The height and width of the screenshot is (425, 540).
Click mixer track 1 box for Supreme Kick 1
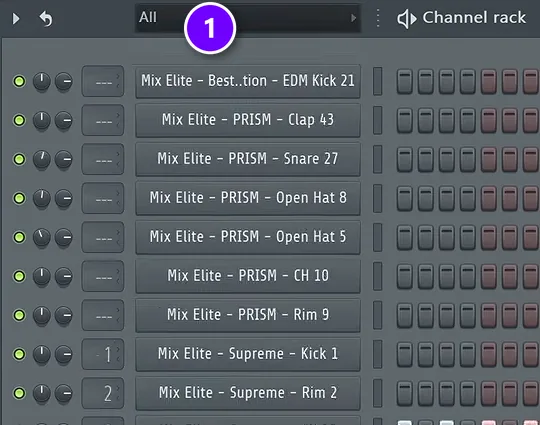103,354
